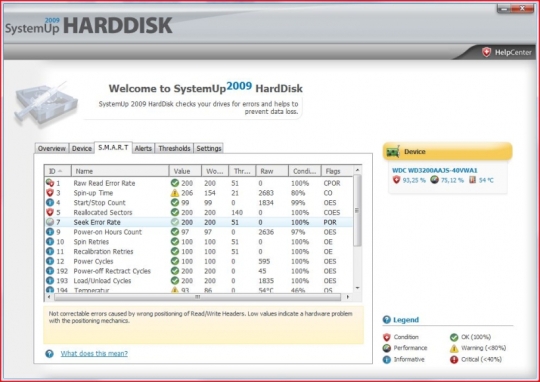Screen dimensions: 540x382
Task: Sort by the Value column header
Action: coord(185,171)
